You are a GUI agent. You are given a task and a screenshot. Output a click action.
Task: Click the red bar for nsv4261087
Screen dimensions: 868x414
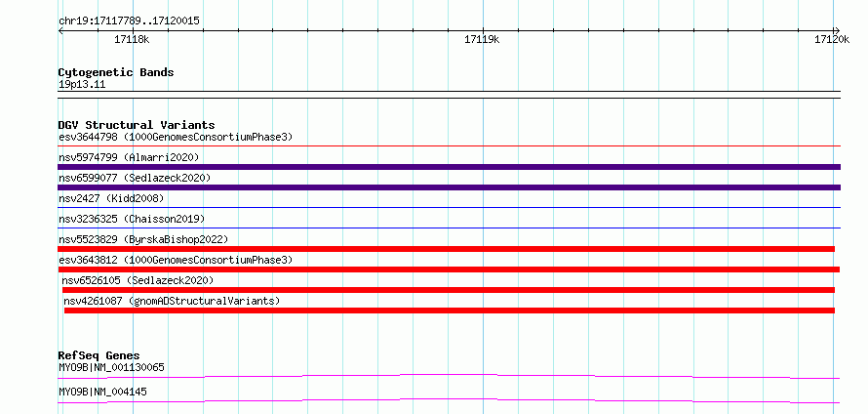pyautogui.click(x=450, y=310)
